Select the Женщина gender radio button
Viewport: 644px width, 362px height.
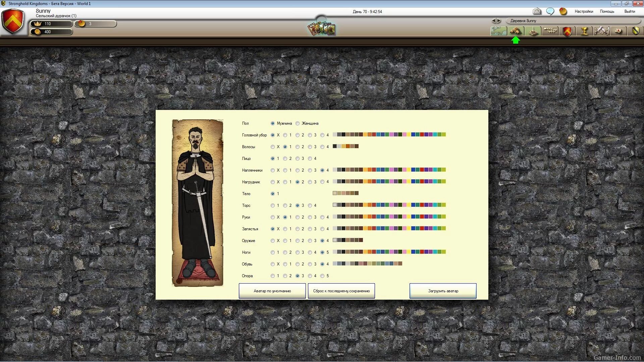[298, 123]
